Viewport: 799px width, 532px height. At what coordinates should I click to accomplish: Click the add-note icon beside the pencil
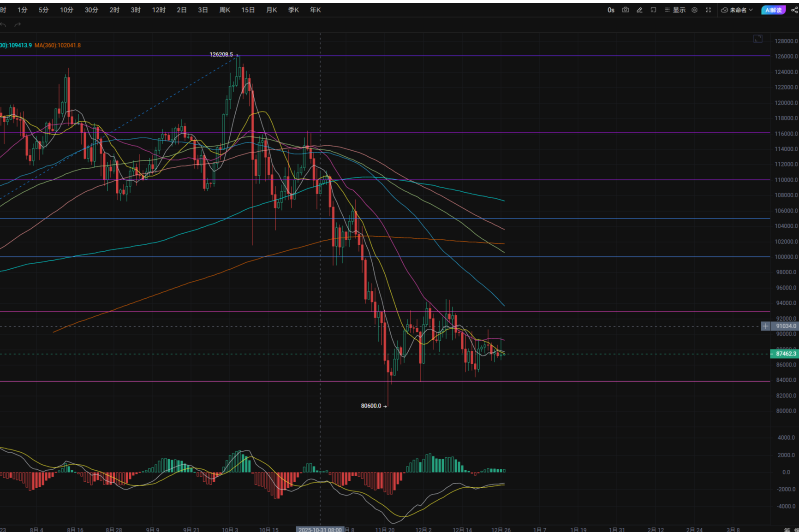coord(653,10)
